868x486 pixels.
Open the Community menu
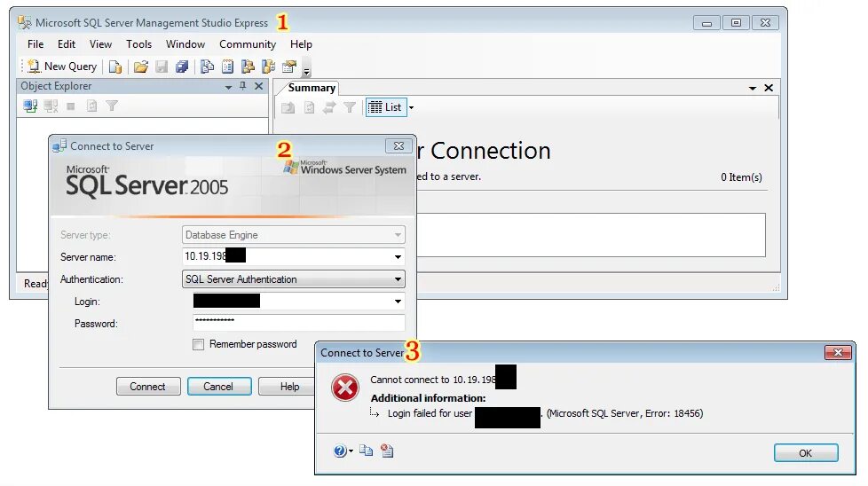click(248, 44)
